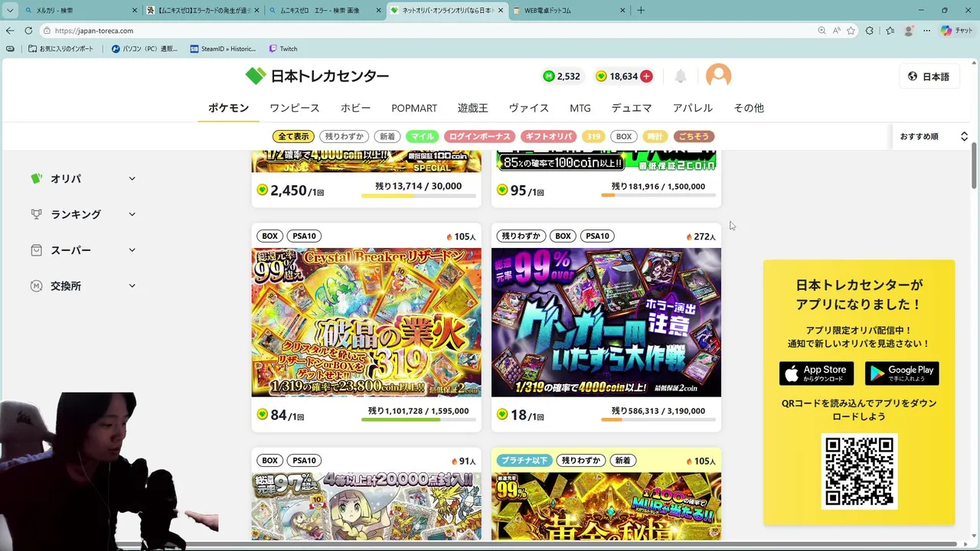
Task: Click the coin balance 18,634
Action: 616,76
